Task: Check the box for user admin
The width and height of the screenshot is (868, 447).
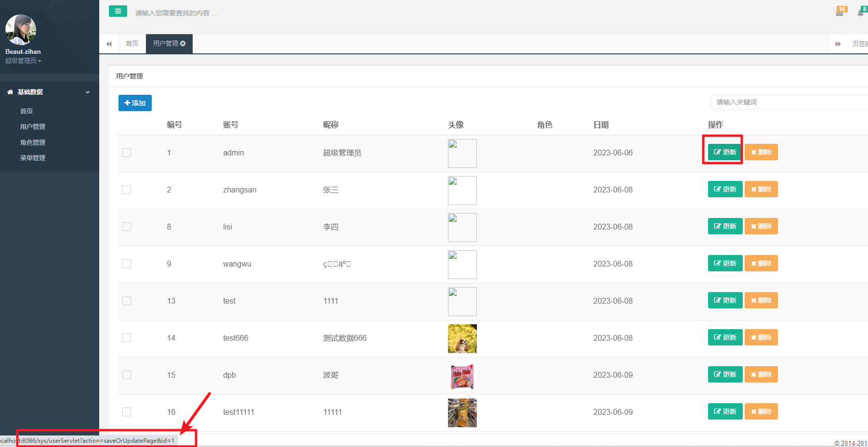Action: [x=127, y=153]
